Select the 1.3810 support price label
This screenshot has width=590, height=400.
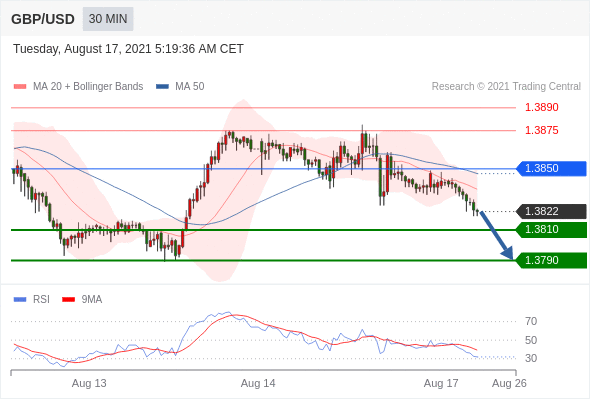[x=551, y=230]
